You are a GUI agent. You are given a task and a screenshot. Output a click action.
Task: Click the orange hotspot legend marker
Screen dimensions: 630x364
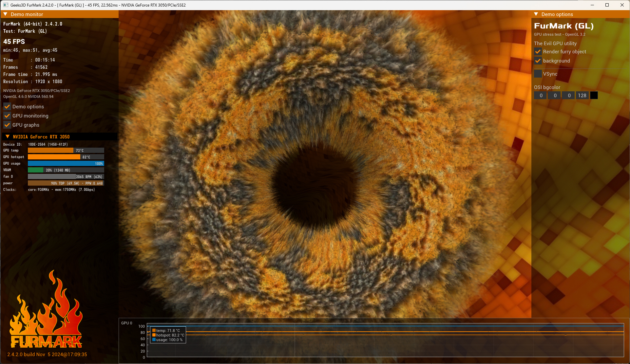click(x=154, y=335)
